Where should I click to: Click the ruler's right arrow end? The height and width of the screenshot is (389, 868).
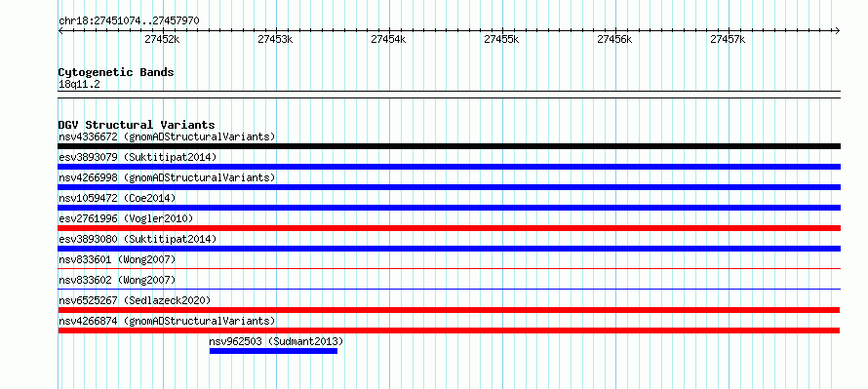(838, 30)
